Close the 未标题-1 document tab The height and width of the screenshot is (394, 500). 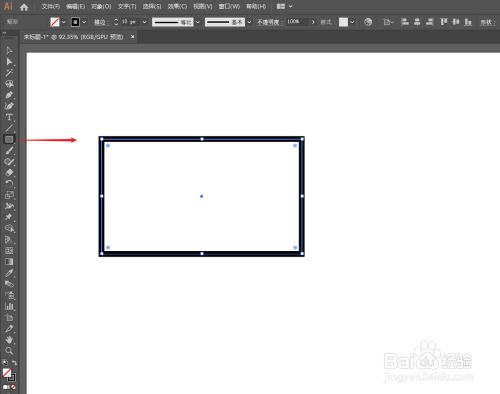coord(133,37)
